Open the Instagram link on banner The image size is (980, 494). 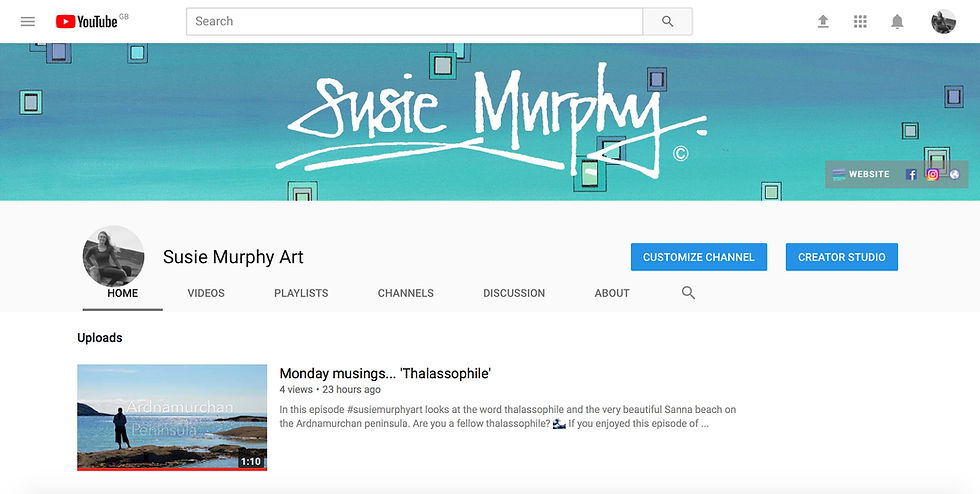[932, 174]
